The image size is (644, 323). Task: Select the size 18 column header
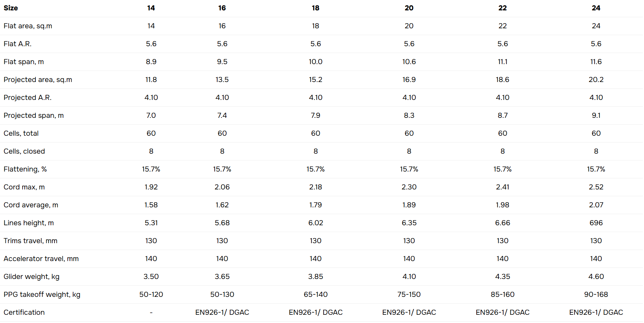[315, 8]
